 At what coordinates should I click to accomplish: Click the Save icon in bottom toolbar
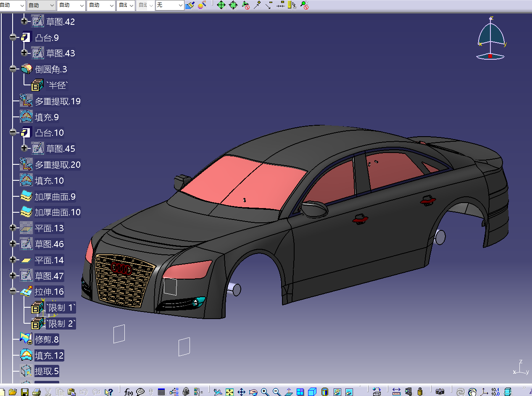tap(25, 392)
